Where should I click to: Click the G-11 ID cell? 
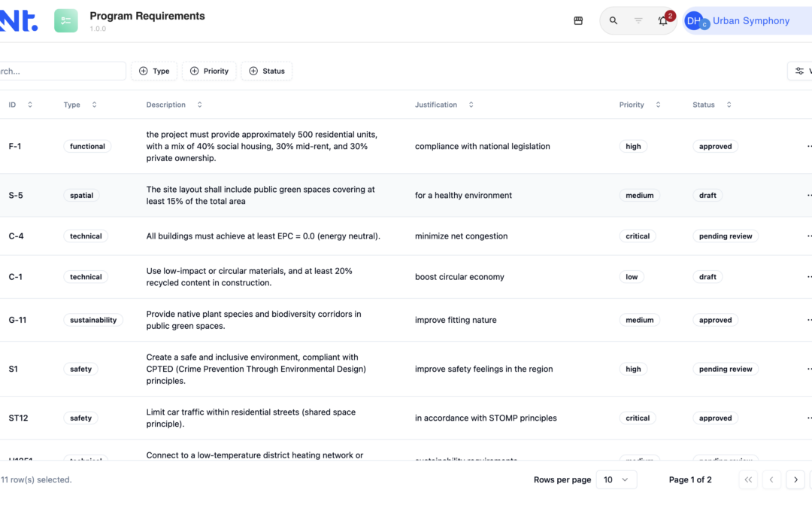(17, 320)
